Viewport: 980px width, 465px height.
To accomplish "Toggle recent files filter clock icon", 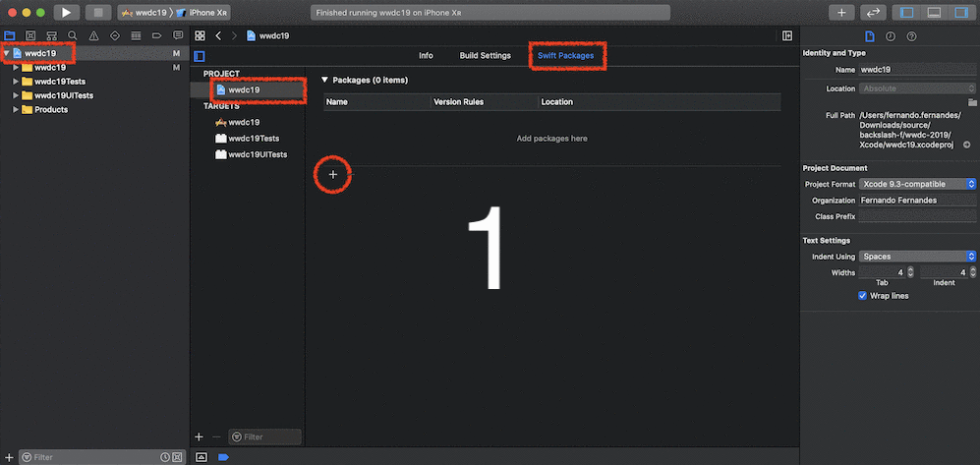I will click(x=164, y=457).
